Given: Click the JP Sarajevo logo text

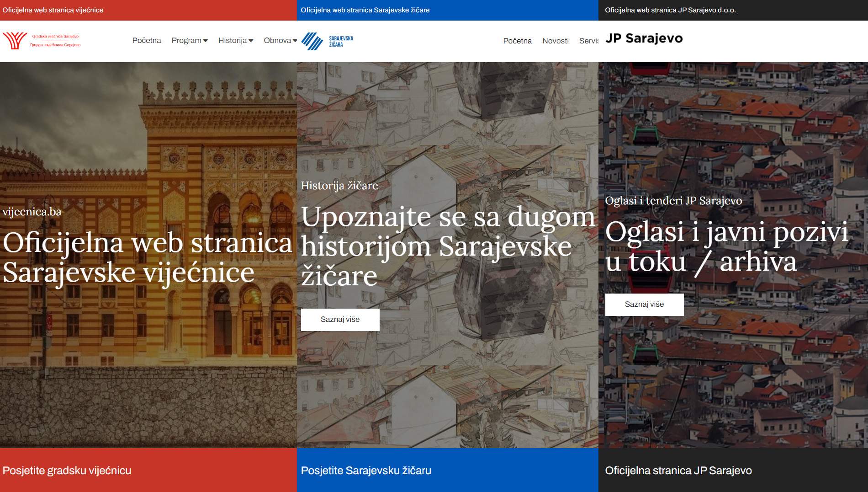Looking at the screenshot, I should coord(644,38).
